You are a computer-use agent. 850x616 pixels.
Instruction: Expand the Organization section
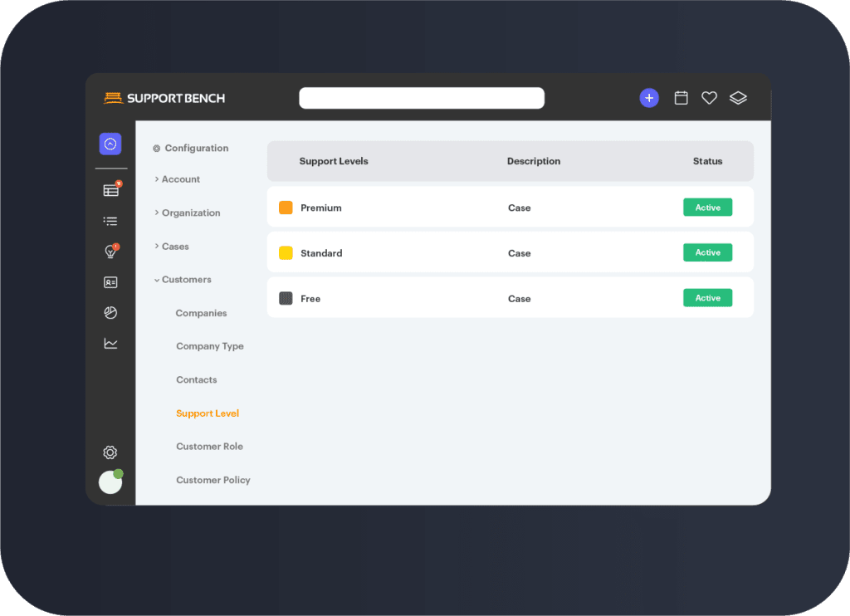pyautogui.click(x=190, y=213)
